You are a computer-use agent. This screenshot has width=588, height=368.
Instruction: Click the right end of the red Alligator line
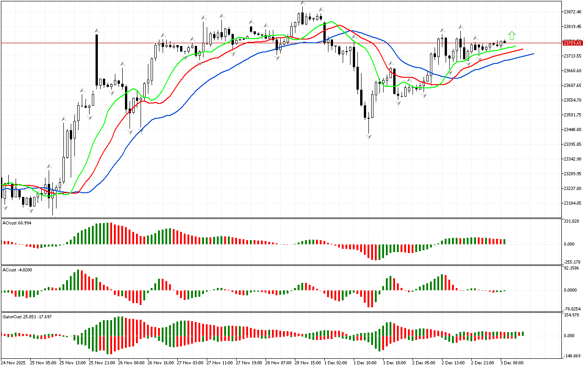pos(523,49)
